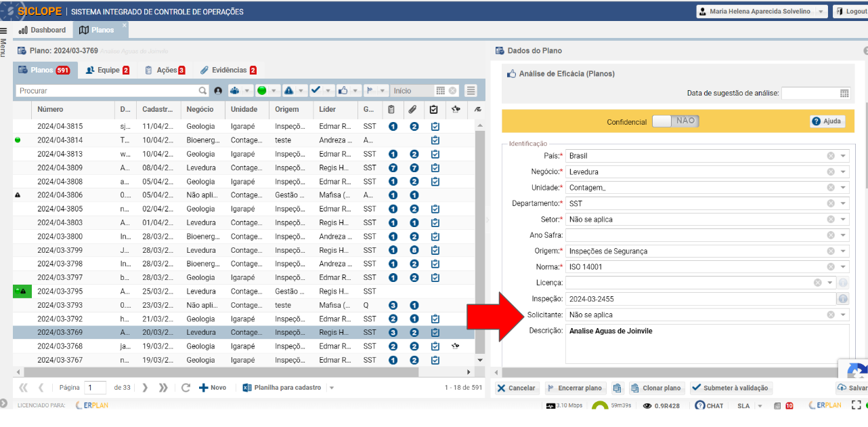The image size is (868, 427).
Task: Click Cancelar button
Action: (x=516, y=388)
